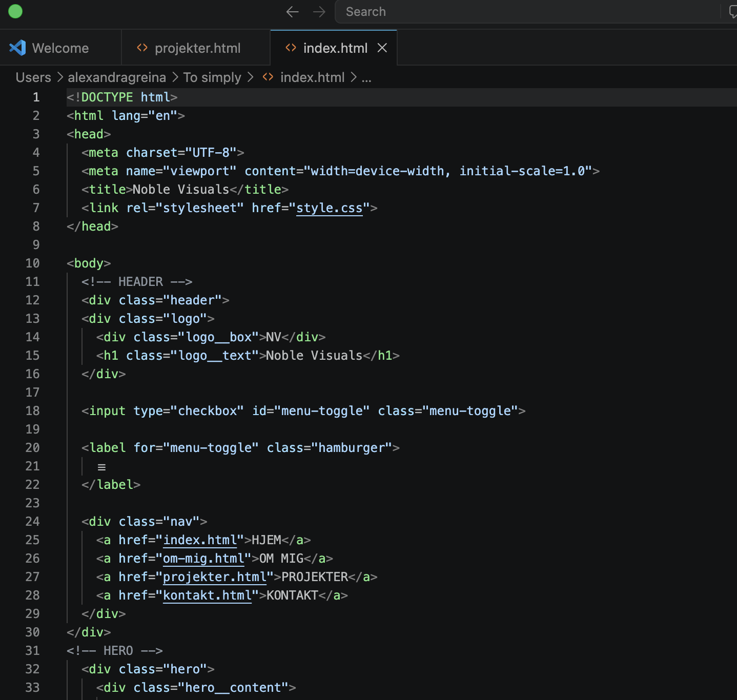The height and width of the screenshot is (700, 737).
Task: Click the DOCTYPE text on line 1
Action: click(x=107, y=97)
